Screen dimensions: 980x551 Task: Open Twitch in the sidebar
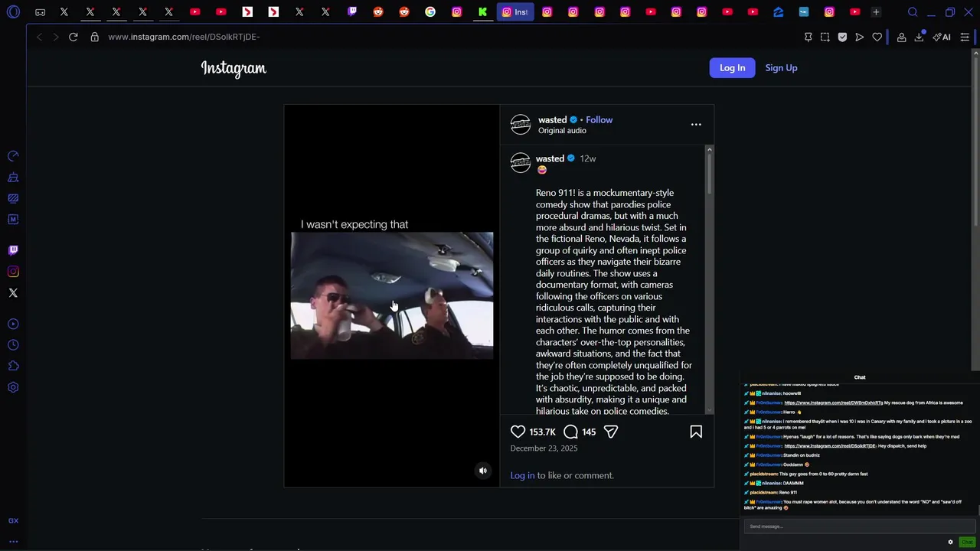[x=13, y=250]
